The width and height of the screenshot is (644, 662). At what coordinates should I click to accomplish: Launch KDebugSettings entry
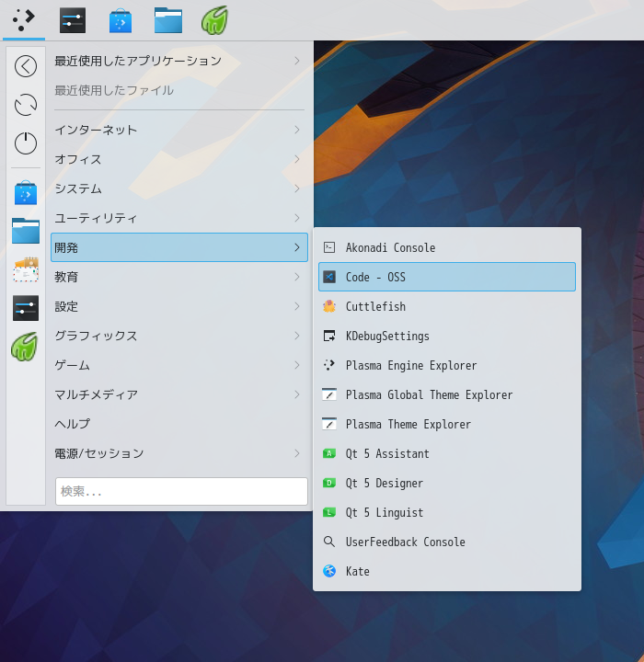coord(447,336)
